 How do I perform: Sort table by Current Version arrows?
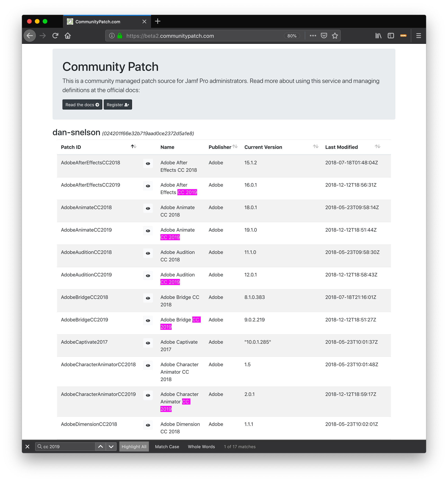pos(315,147)
